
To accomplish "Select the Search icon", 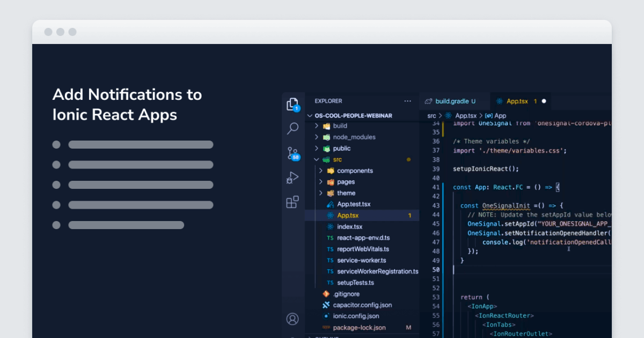I will pyautogui.click(x=293, y=129).
